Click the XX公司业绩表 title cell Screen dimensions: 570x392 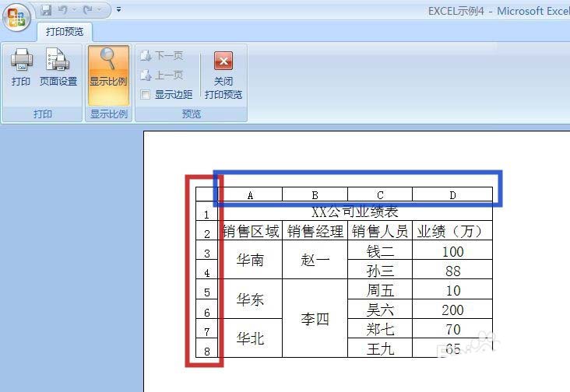tap(355, 212)
